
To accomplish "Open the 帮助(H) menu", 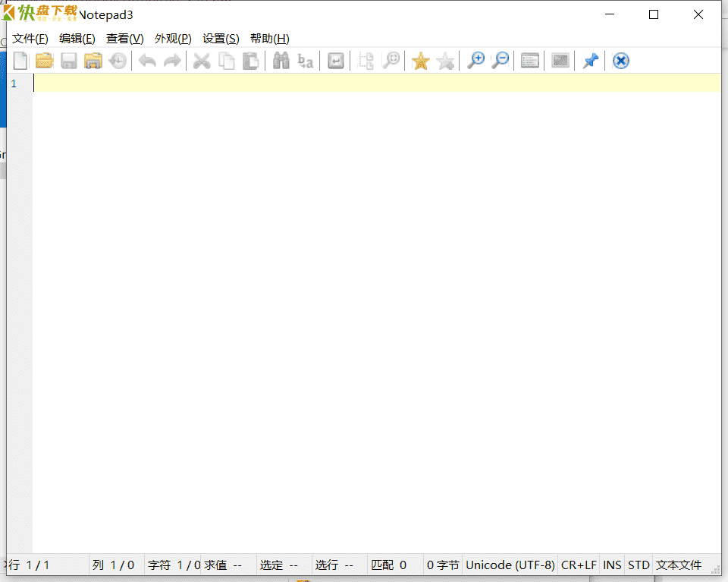I will [270, 39].
